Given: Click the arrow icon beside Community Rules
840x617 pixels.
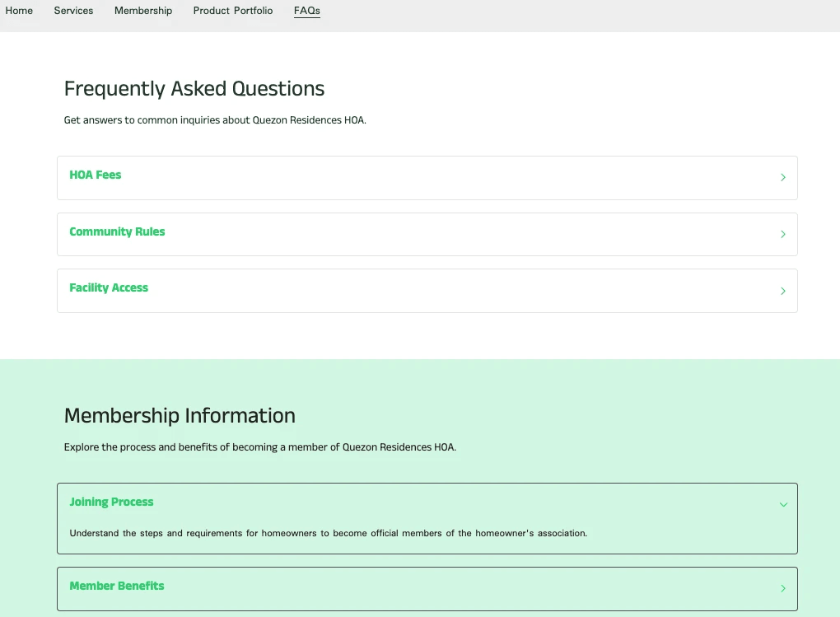Looking at the screenshot, I should (x=782, y=234).
